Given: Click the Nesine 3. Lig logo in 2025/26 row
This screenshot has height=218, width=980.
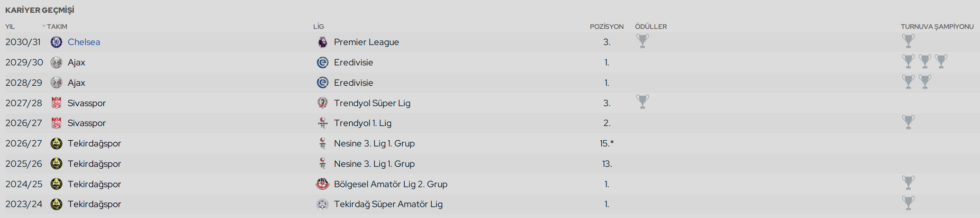Looking at the screenshot, I should [x=322, y=164].
